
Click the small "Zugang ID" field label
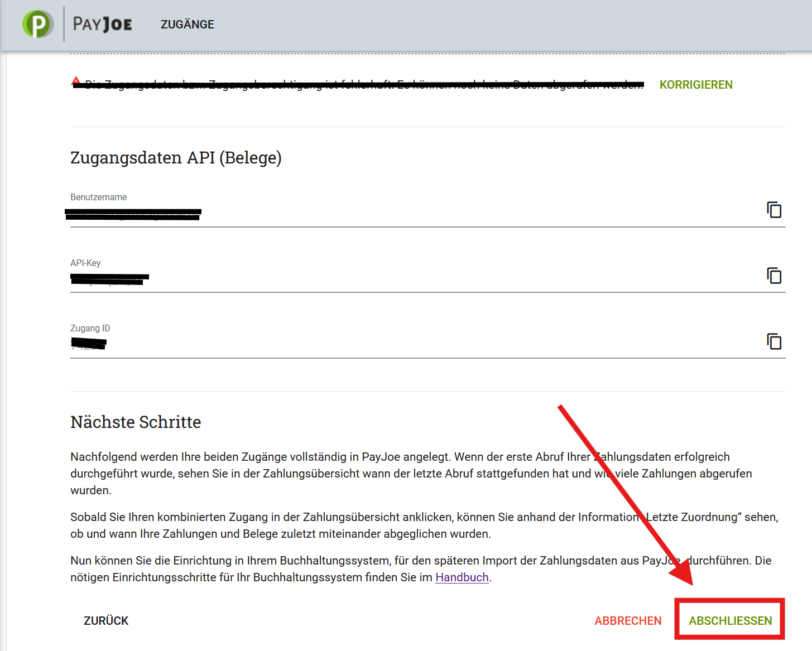tap(90, 328)
